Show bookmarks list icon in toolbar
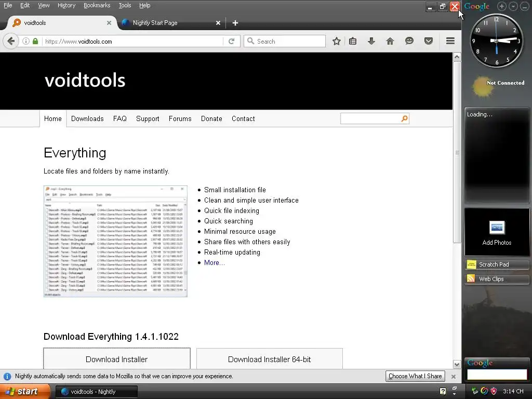This screenshot has width=532, height=399. click(x=353, y=42)
